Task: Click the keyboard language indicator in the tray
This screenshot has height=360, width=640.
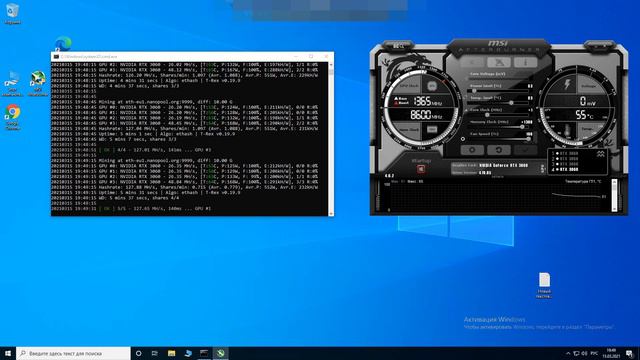Action: [594, 353]
